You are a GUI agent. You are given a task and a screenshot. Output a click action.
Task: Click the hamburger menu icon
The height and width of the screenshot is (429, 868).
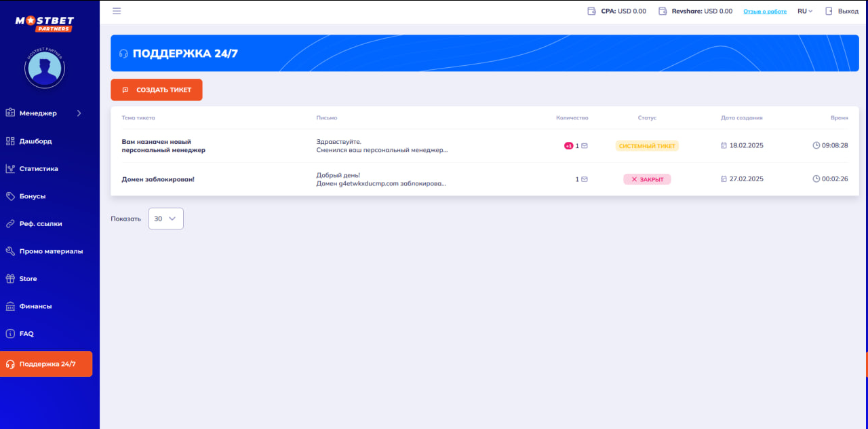click(x=117, y=11)
